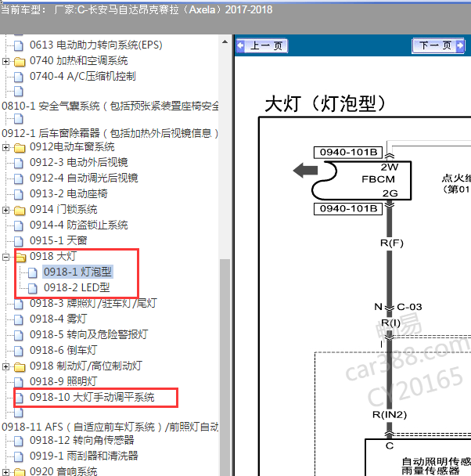Select 0918-3 牌照灯/驻车灯/尾灯 entry
The image size is (471, 476).
point(93,303)
